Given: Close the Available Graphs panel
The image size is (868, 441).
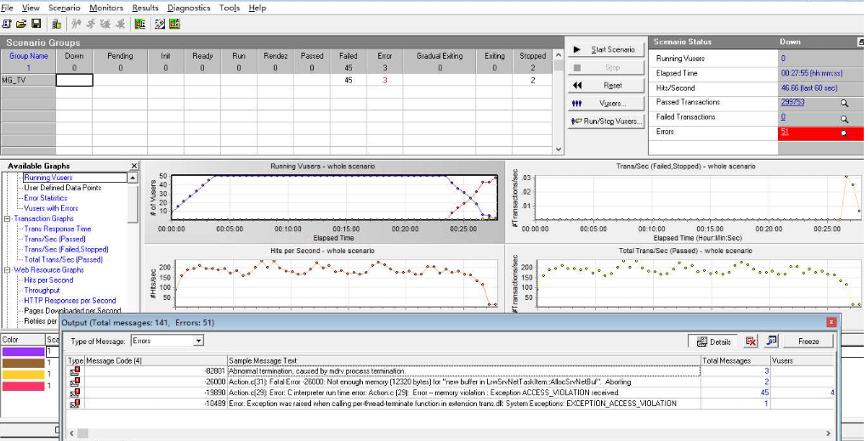Looking at the screenshot, I should click(133, 167).
